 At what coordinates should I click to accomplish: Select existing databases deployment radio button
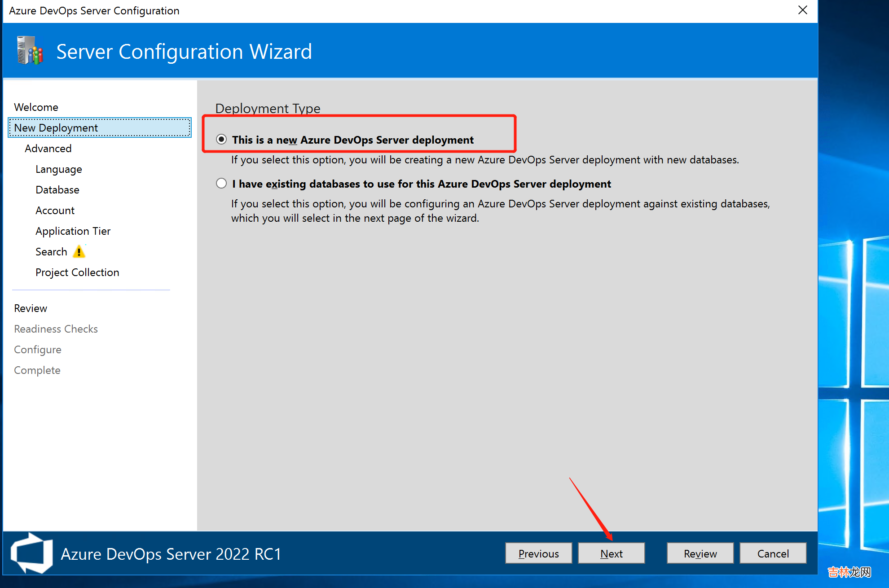click(x=221, y=184)
